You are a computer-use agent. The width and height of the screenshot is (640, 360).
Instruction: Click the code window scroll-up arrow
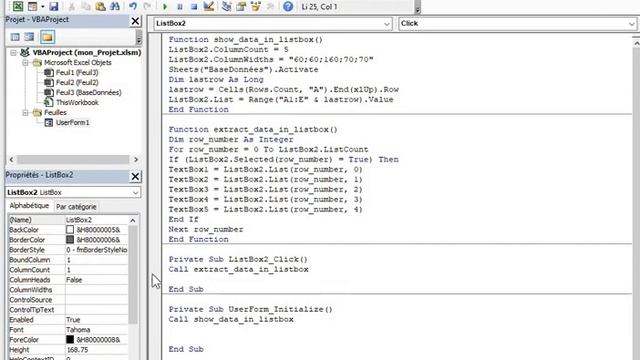point(636,42)
